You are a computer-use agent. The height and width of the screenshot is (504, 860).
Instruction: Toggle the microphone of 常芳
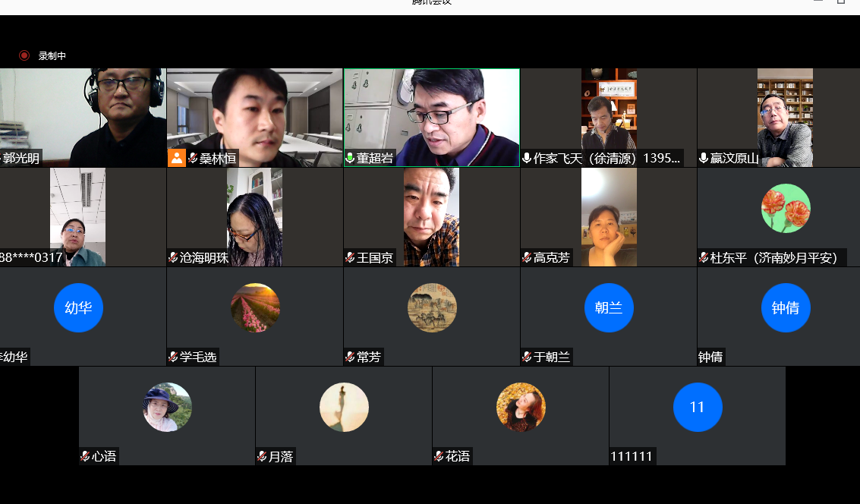pos(349,357)
